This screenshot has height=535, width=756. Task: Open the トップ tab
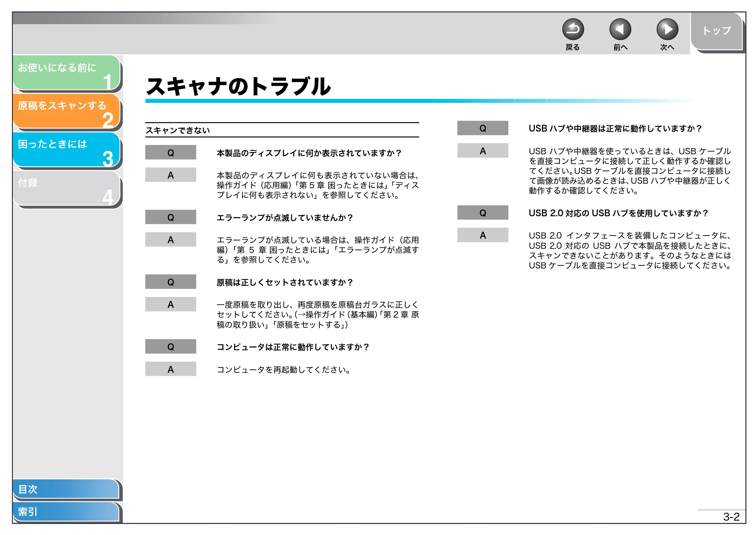(x=717, y=31)
